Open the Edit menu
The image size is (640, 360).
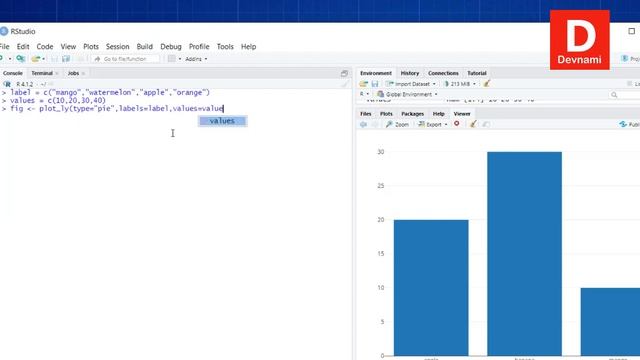23,47
